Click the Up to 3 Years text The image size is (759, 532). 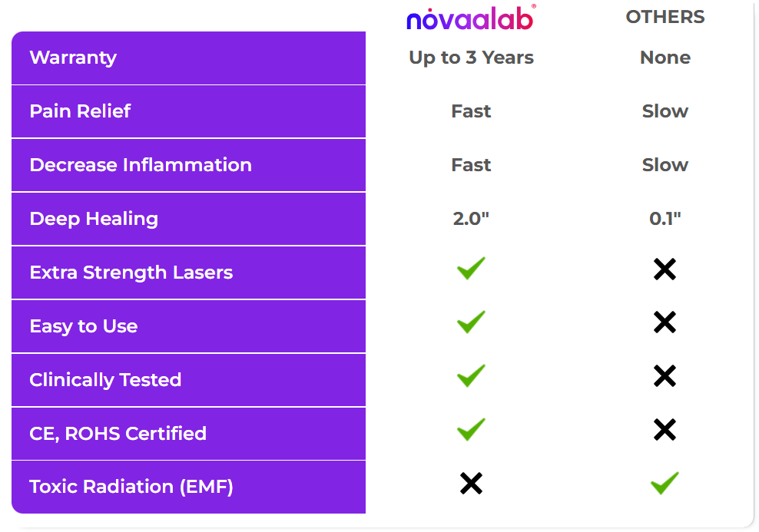pyautogui.click(x=471, y=58)
